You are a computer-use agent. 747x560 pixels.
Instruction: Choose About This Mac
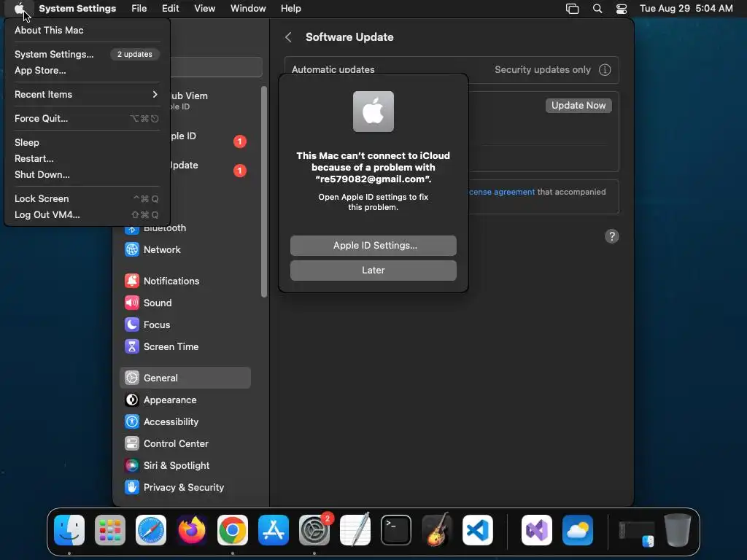point(87,30)
